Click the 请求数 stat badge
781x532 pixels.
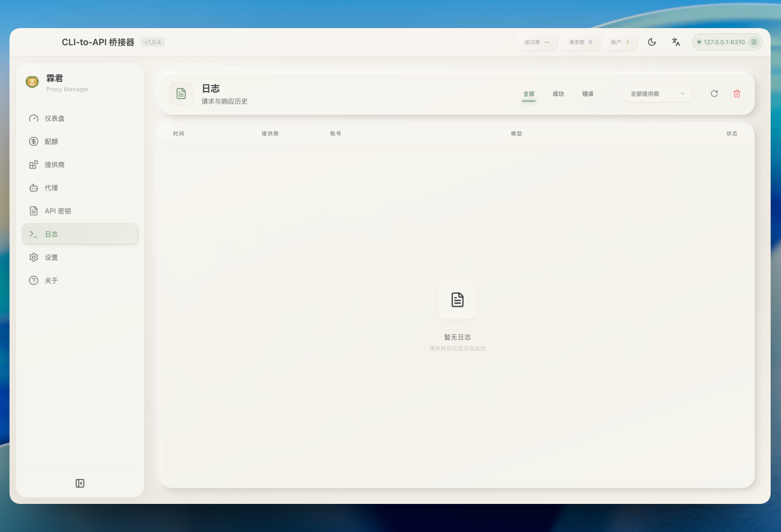580,42
